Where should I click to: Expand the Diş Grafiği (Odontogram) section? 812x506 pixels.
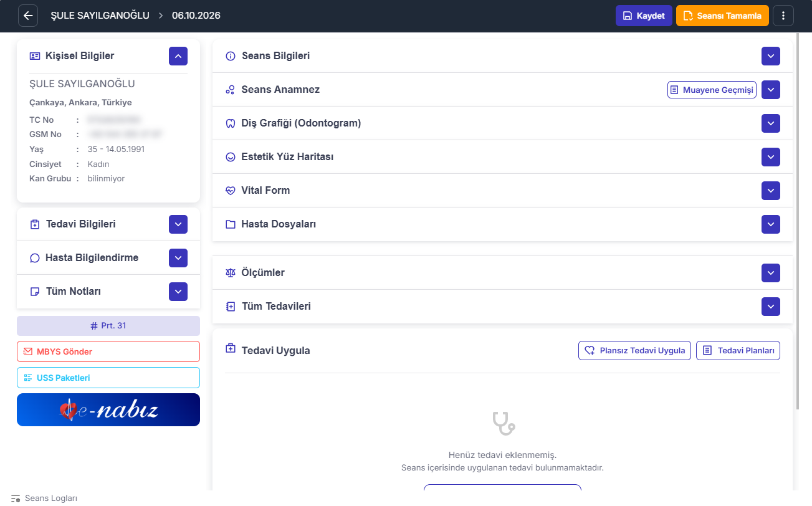[x=771, y=123]
